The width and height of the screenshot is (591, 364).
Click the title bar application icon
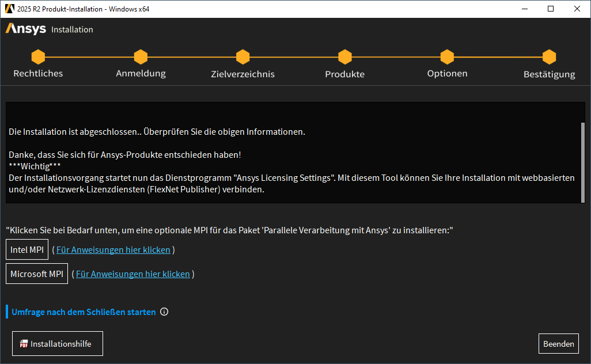click(x=9, y=9)
